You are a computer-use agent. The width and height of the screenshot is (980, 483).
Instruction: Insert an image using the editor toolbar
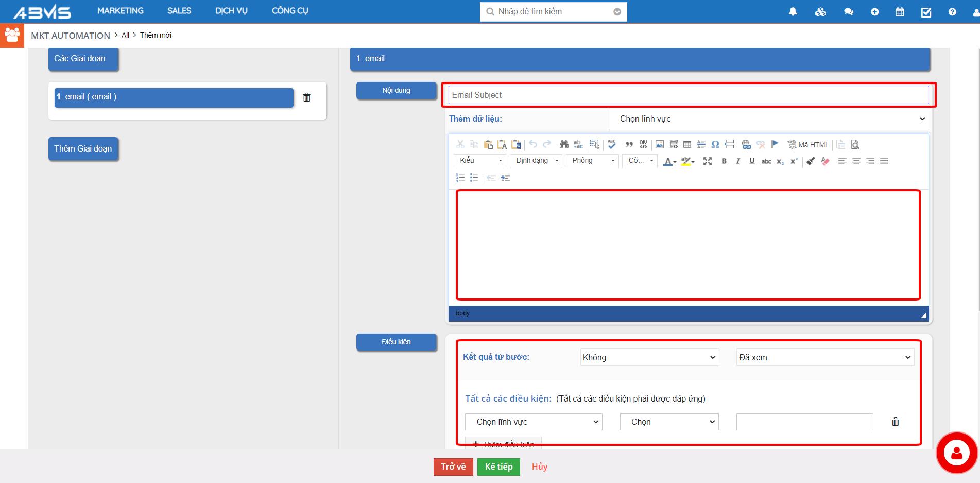tap(659, 145)
